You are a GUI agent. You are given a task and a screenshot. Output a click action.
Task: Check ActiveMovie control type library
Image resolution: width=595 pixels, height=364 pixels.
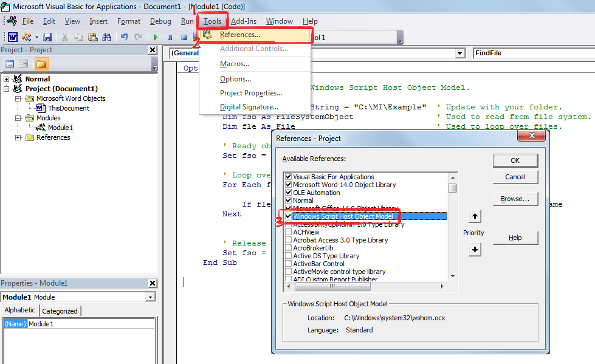[289, 272]
